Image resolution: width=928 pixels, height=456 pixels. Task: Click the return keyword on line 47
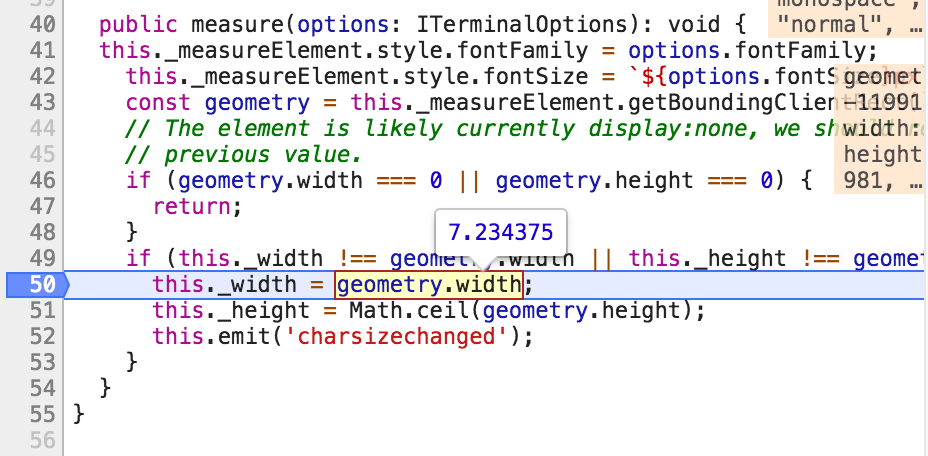coord(191,207)
